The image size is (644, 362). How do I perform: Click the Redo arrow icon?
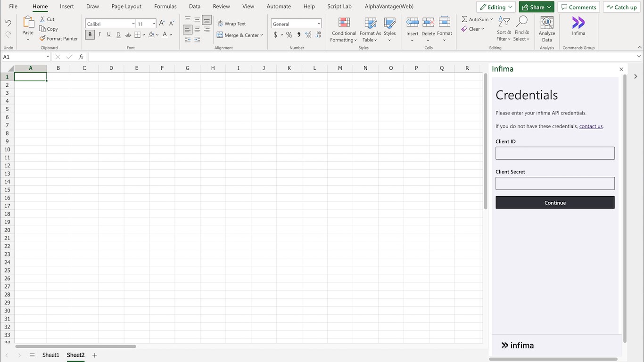8,34
